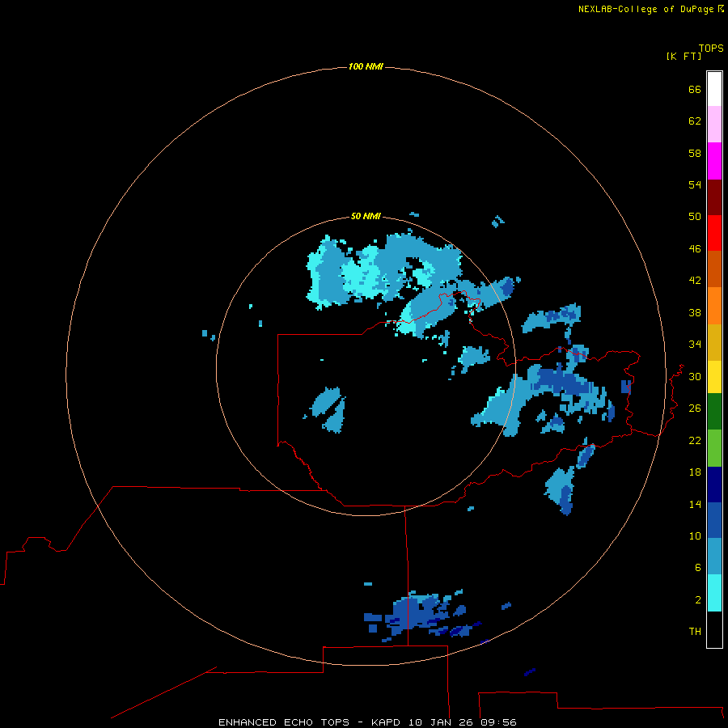728x728 pixels.
Task: Click the white 66 kft color swatch
Action: point(714,89)
